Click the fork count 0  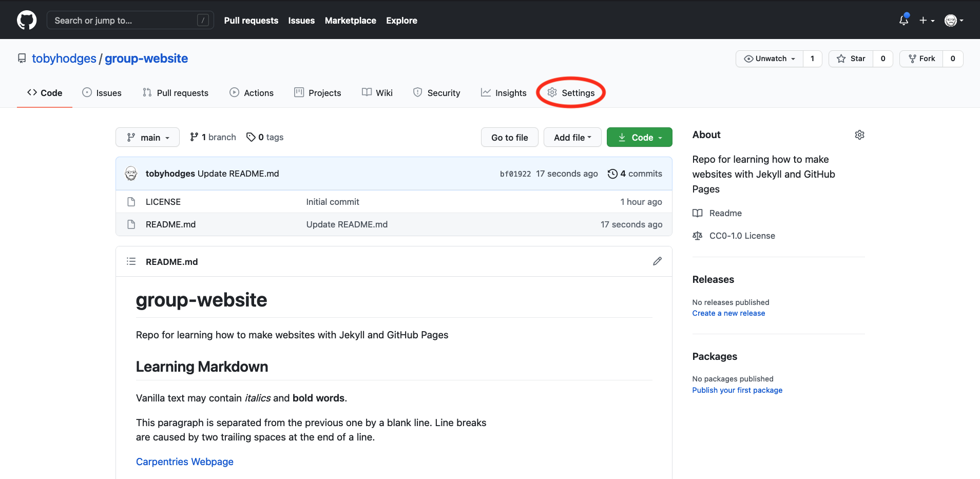[953, 59]
